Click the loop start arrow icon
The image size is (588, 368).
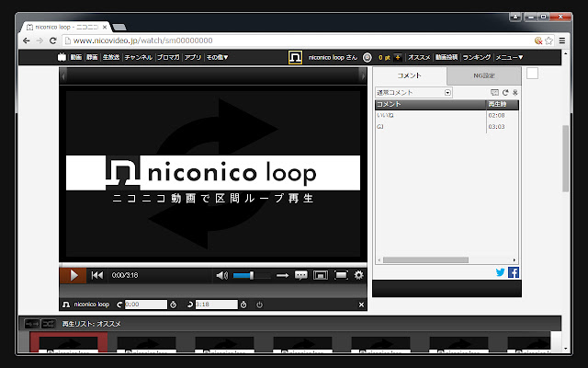(119, 305)
